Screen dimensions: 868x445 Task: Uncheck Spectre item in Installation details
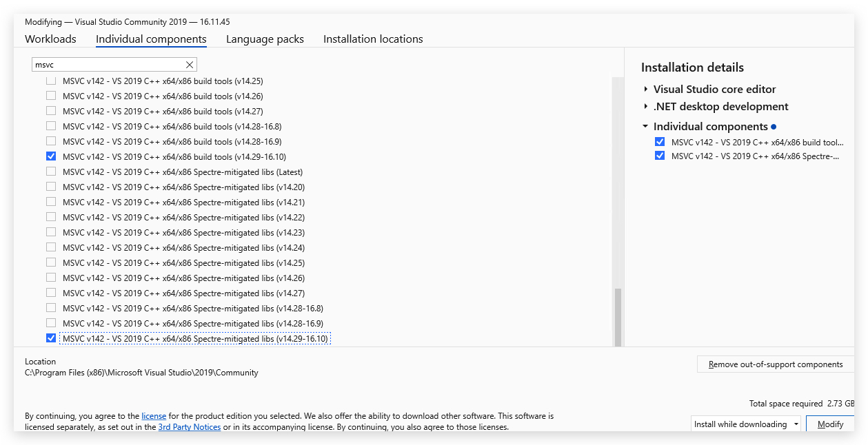coord(660,156)
